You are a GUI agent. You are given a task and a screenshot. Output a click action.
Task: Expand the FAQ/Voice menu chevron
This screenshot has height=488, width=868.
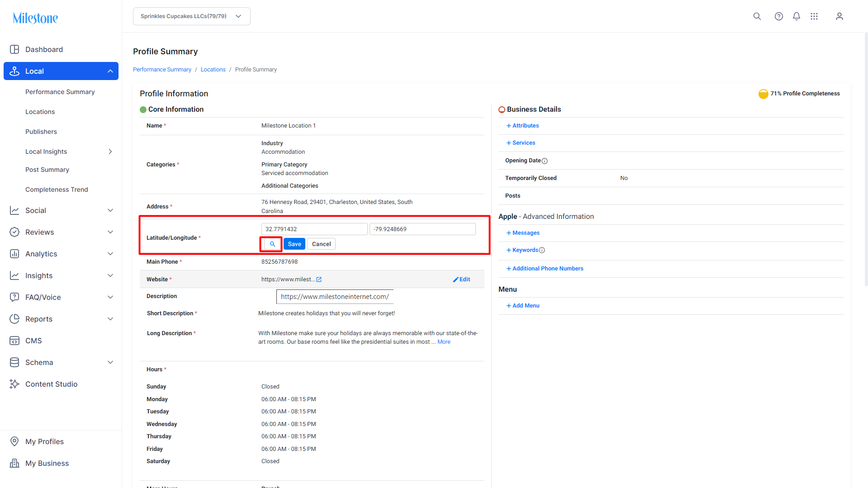[110, 297]
